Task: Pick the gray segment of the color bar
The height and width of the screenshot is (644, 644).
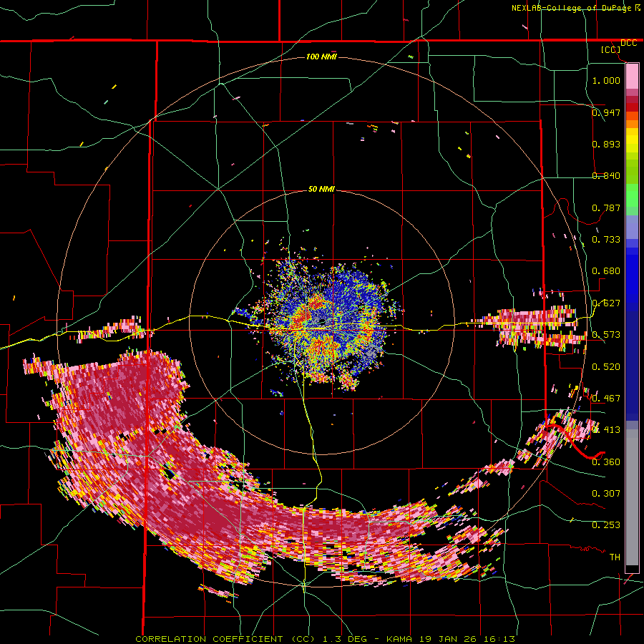Action: [x=632, y=497]
